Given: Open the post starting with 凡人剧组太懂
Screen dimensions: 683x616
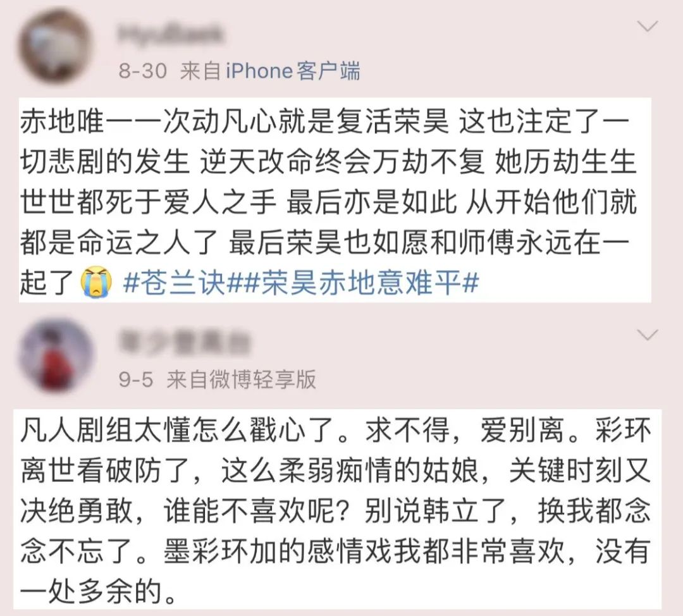Looking at the screenshot, I should point(337,509).
